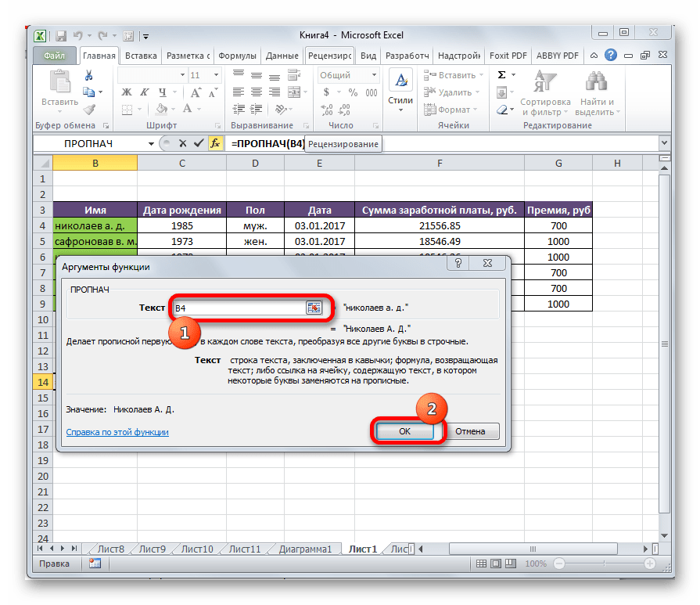700x605 pixels.
Task: Click the confirm checkmark in formula bar
Action: pyautogui.click(x=199, y=143)
